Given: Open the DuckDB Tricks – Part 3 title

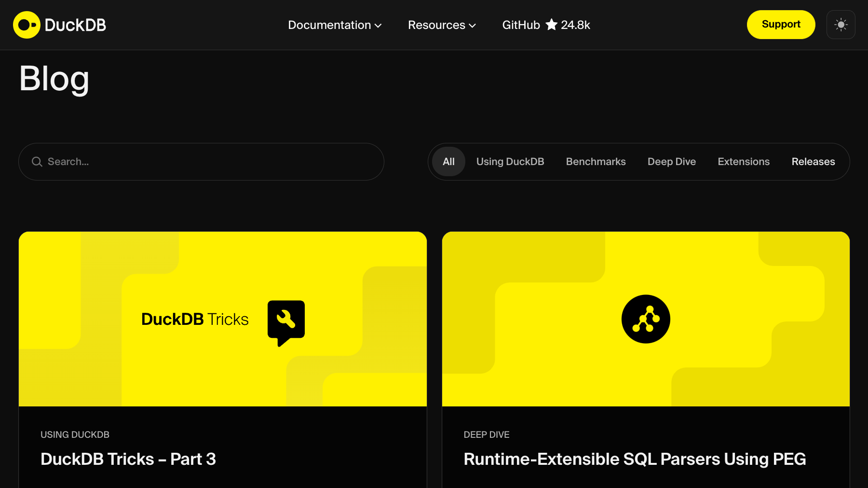Looking at the screenshot, I should pos(128,459).
